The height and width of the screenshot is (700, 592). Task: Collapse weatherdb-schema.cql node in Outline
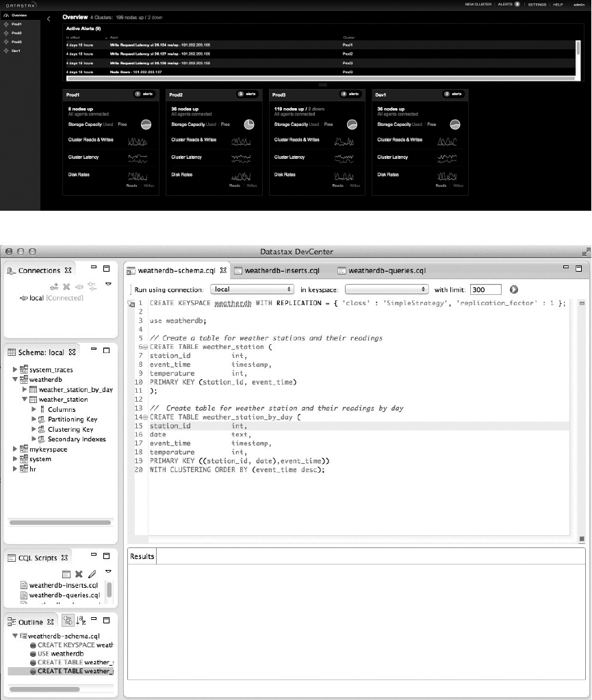click(x=15, y=636)
